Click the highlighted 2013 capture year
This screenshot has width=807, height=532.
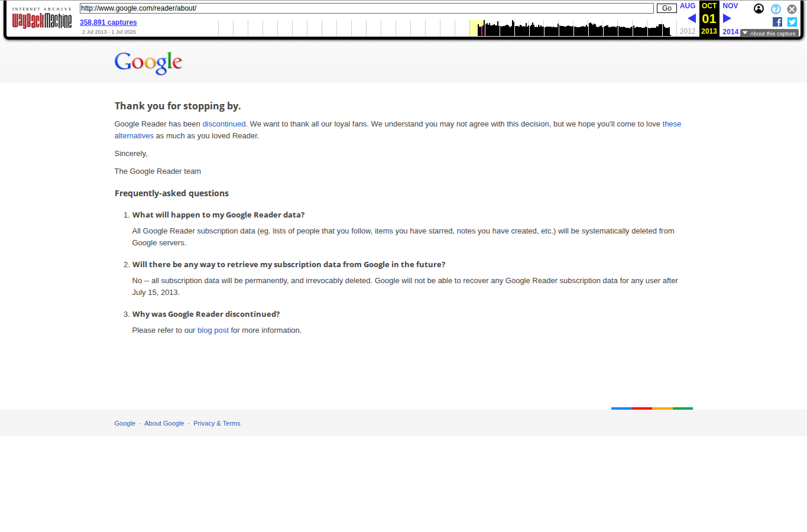[709, 31]
